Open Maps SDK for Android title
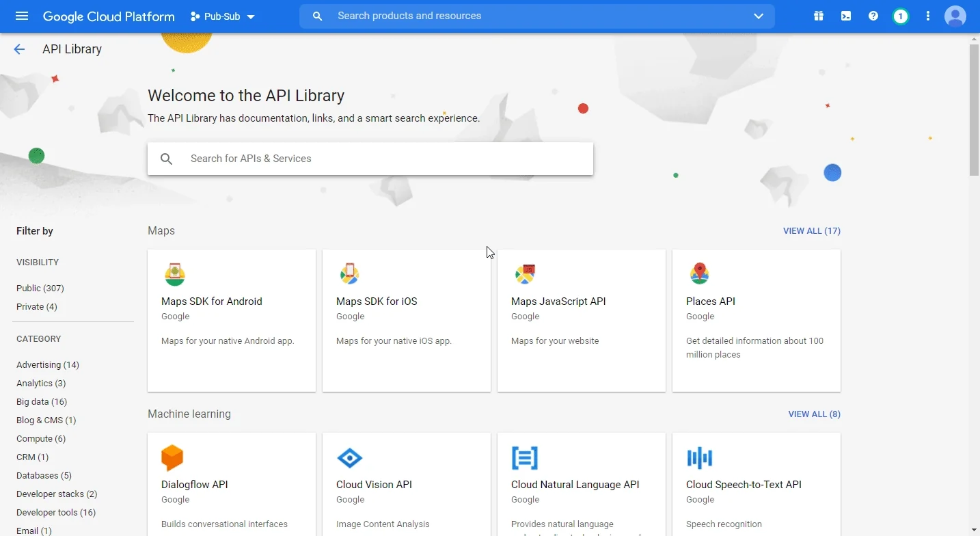This screenshot has width=980, height=536. [212, 301]
